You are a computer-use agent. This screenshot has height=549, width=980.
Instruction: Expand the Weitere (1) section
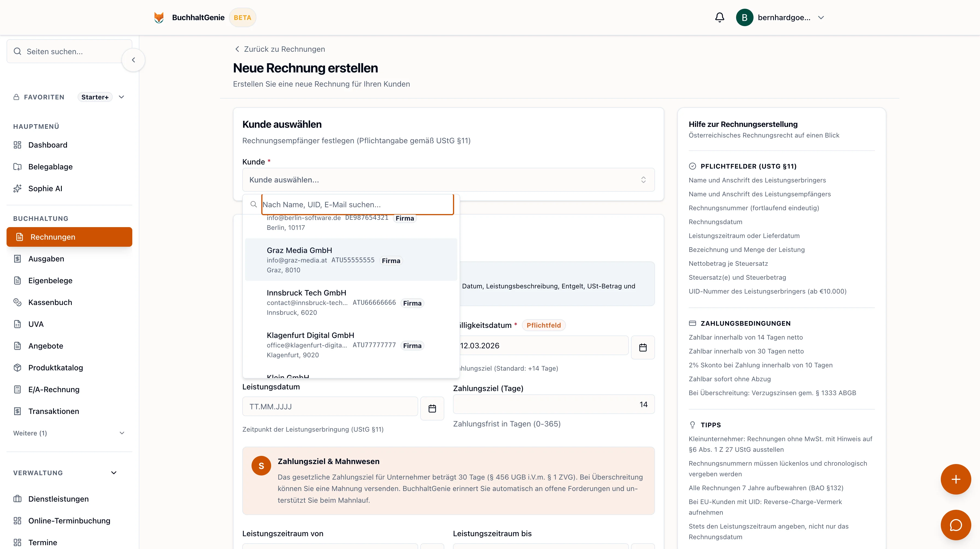[69, 433]
